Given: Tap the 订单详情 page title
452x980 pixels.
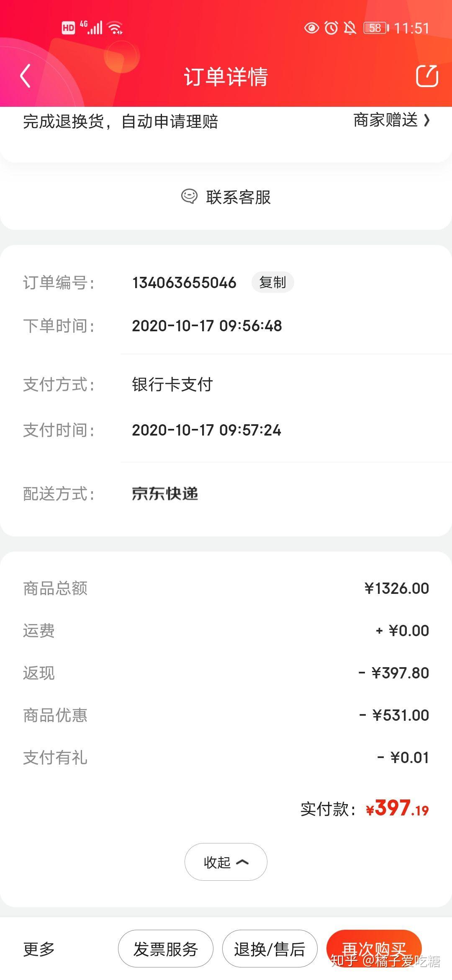Looking at the screenshot, I should click(226, 77).
